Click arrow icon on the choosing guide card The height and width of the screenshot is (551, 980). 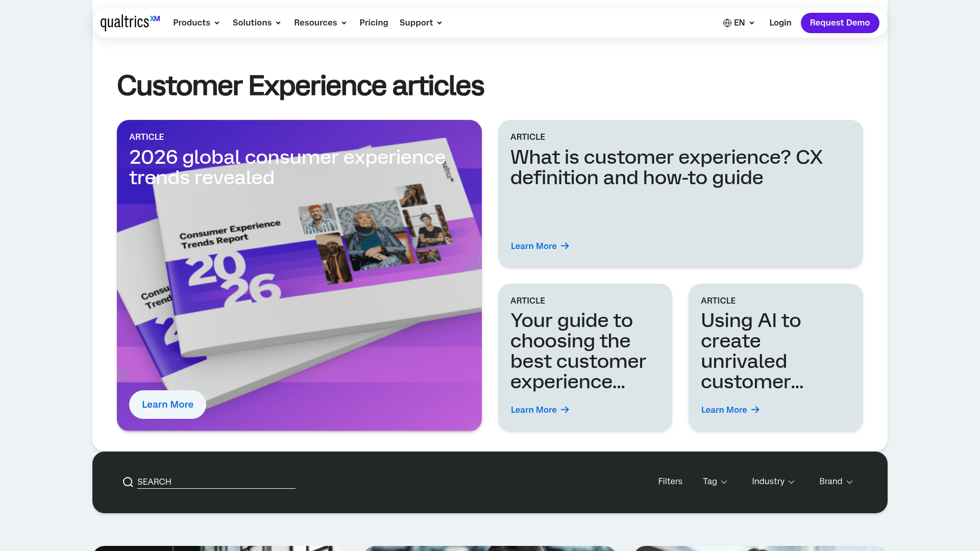565,410
